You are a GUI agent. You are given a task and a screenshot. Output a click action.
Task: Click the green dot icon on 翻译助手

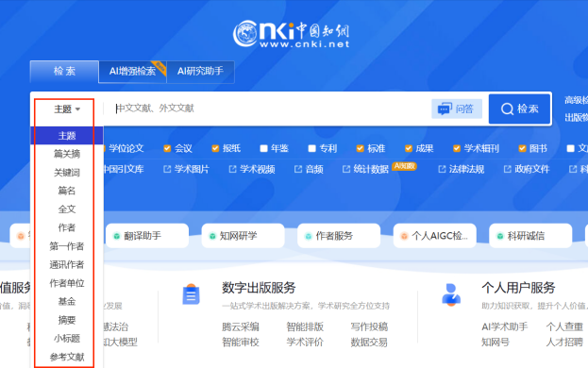point(117,236)
